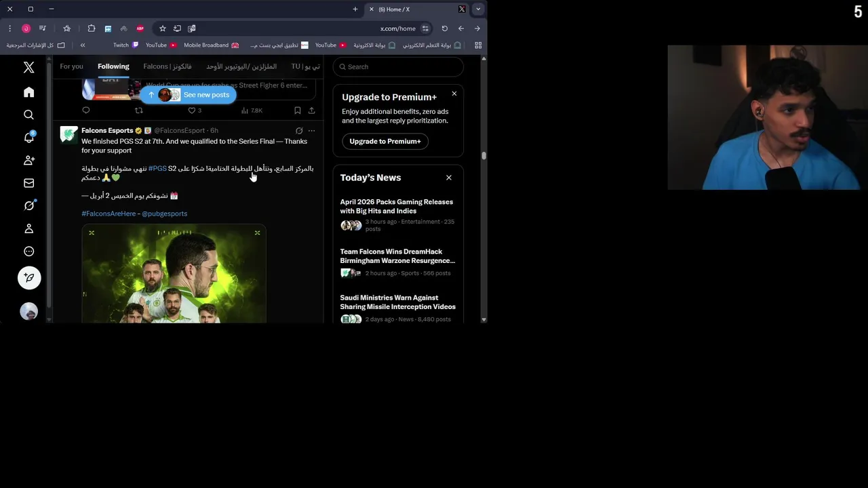This screenshot has height=488, width=868.
Task: Open three-dot menu on Falcons Esports post
Action: tap(311, 131)
